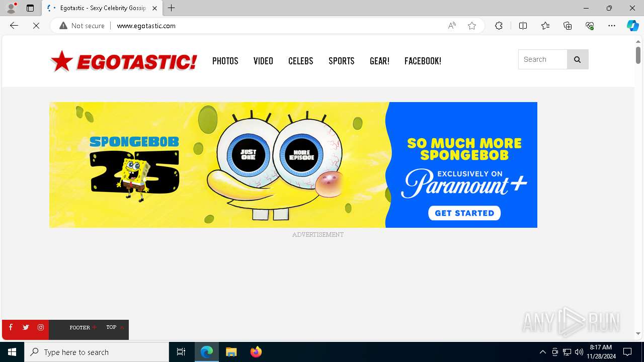Focus the site Search input field
Viewport: 644px width, 362px height.
(543, 59)
